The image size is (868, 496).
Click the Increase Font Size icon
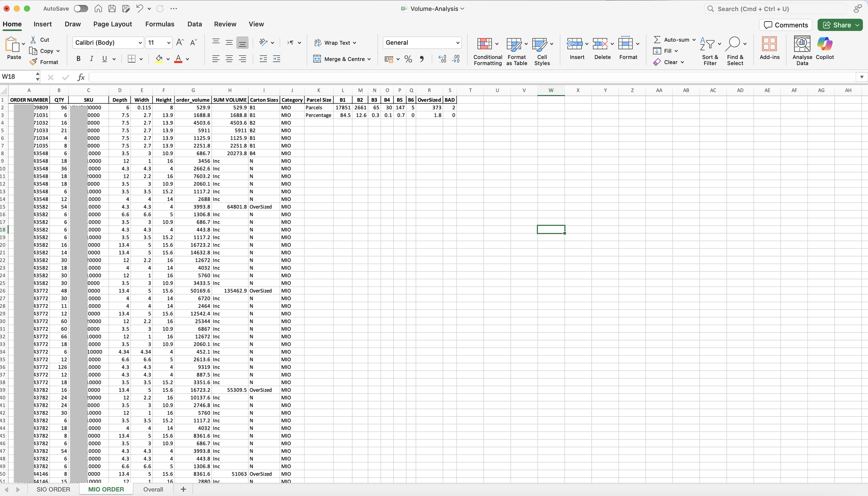tap(180, 42)
